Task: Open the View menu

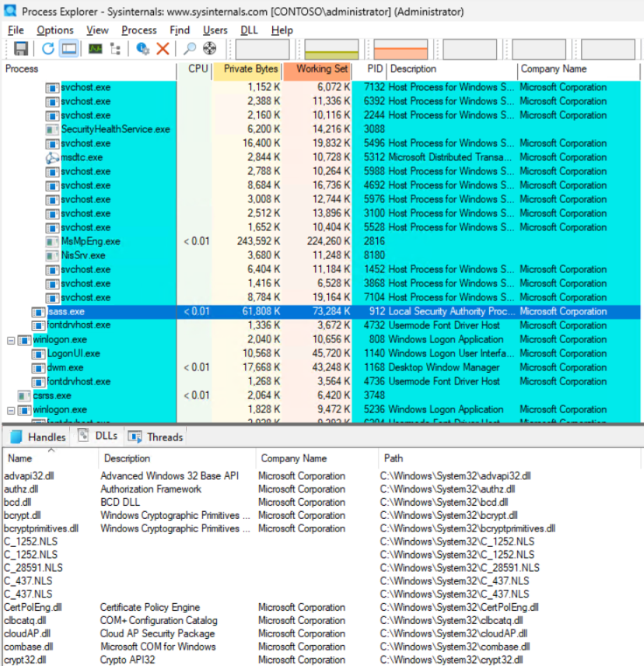Action: tap(97, 30)
